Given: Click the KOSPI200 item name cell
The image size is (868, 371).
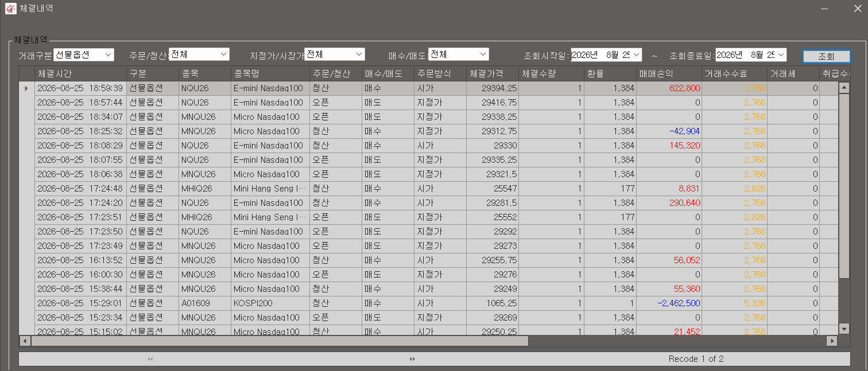Looking at the screenshot, I should tap(270, 303).
